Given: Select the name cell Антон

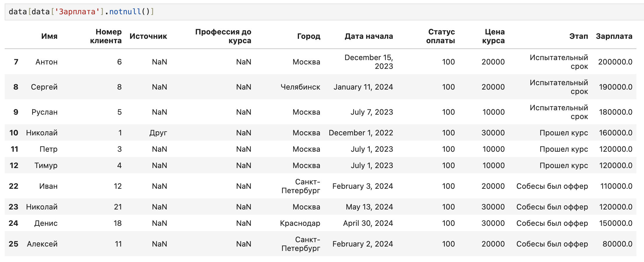Looking at the screenshot, I should point(46,62).
